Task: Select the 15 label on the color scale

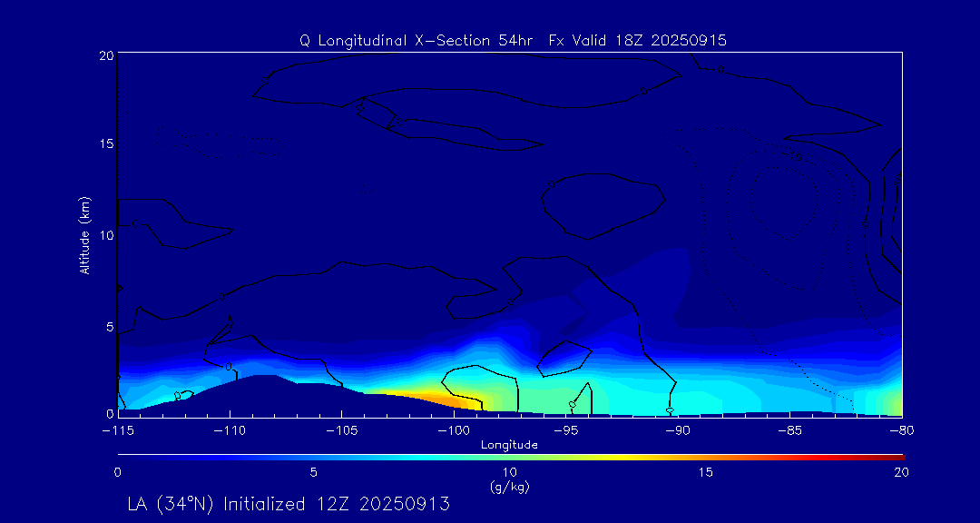Action: [x=706, y=472]
